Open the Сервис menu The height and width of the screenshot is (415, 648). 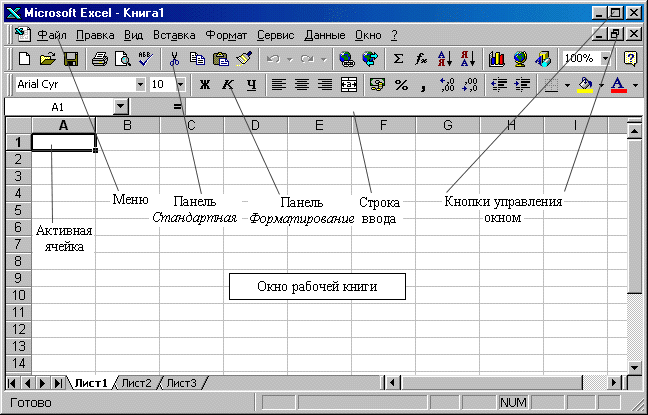pos(276,35)
